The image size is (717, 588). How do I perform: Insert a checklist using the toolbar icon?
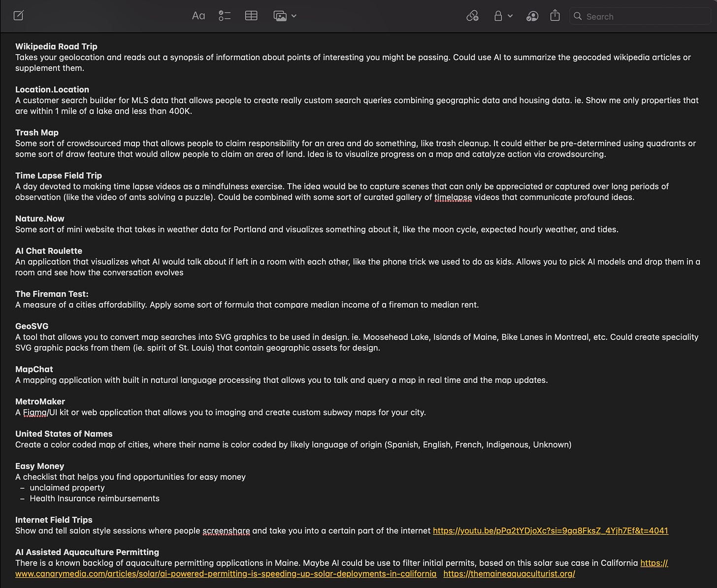pyautogui.click(x=225, y=16)
